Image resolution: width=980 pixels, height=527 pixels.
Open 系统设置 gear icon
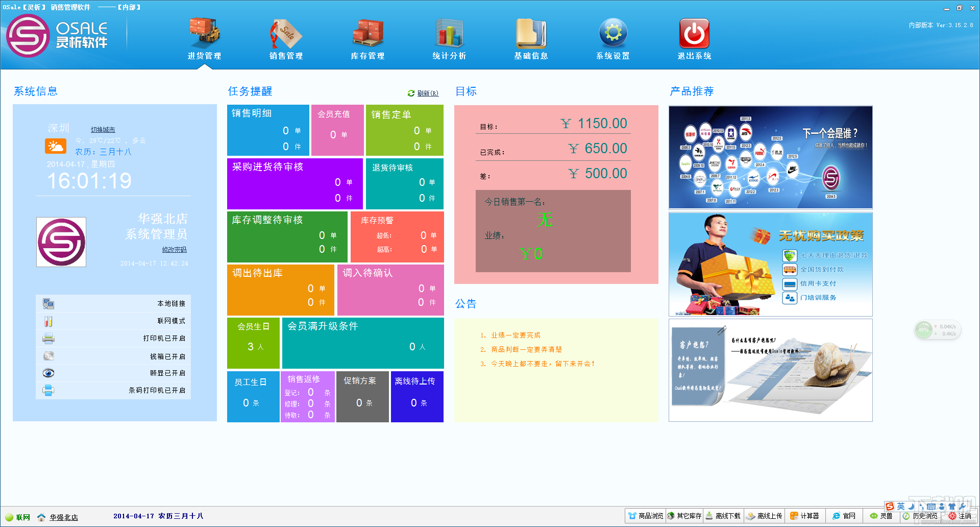(613, 33)
